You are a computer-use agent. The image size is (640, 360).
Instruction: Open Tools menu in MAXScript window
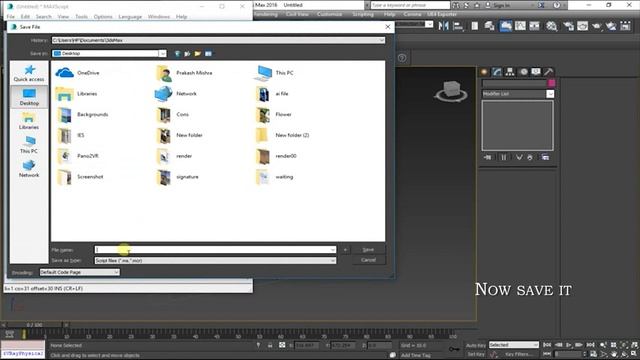(x=82, y=17)
